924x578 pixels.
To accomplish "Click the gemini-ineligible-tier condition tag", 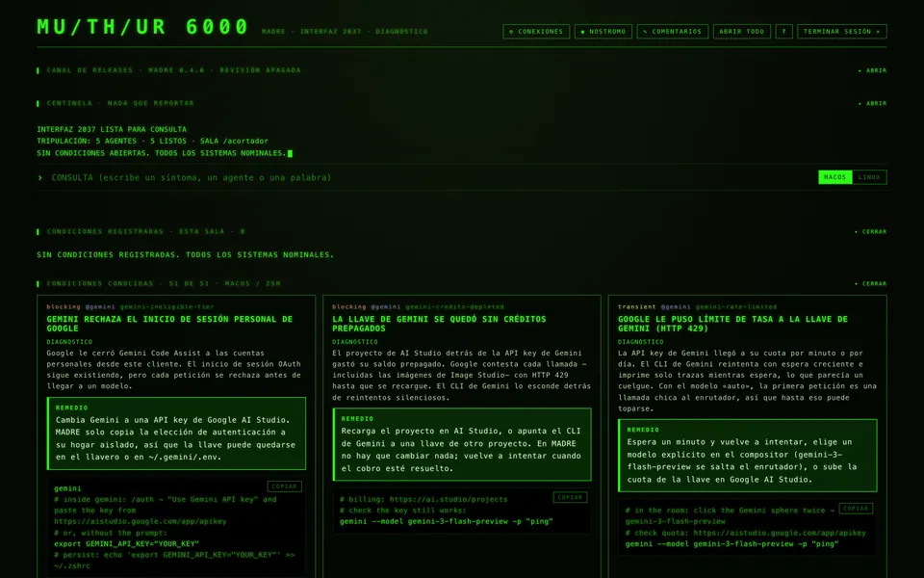I will click(x=167, y=306).
